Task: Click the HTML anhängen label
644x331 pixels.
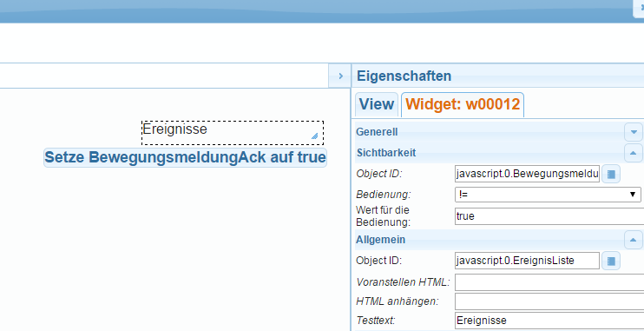Action: click(398, 301)
